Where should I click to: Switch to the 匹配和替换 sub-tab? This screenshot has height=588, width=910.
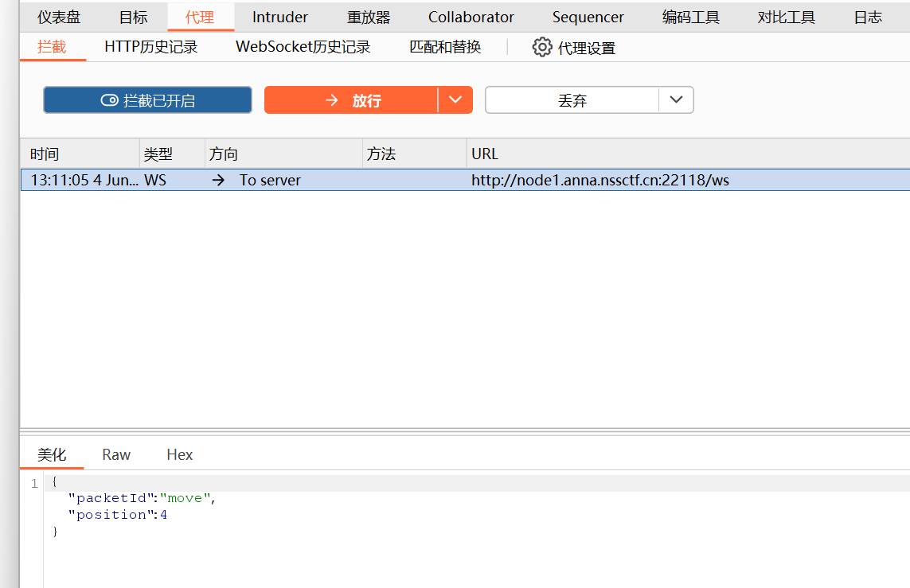click(445, 47)
